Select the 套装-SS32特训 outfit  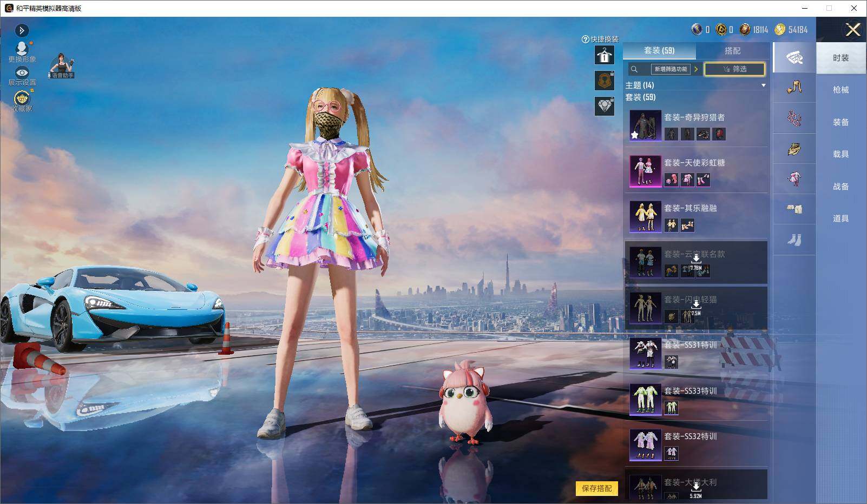tap(696, 445)
